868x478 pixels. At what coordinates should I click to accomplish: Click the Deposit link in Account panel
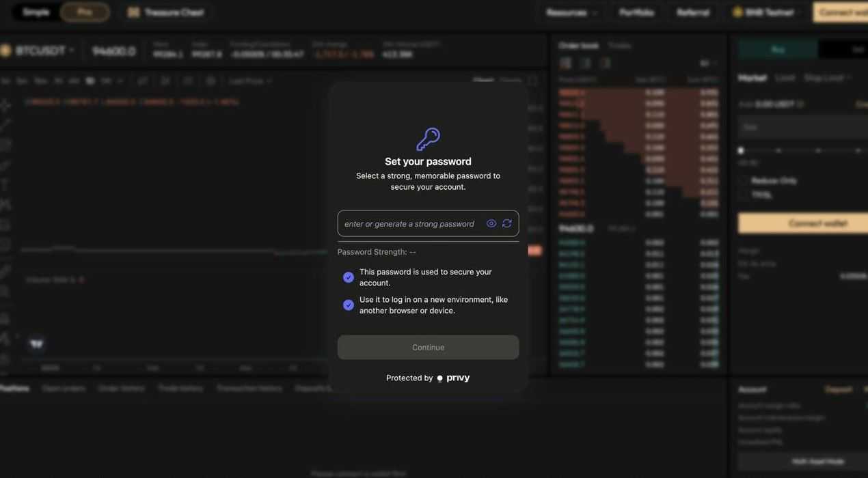(x=839, y=389)
